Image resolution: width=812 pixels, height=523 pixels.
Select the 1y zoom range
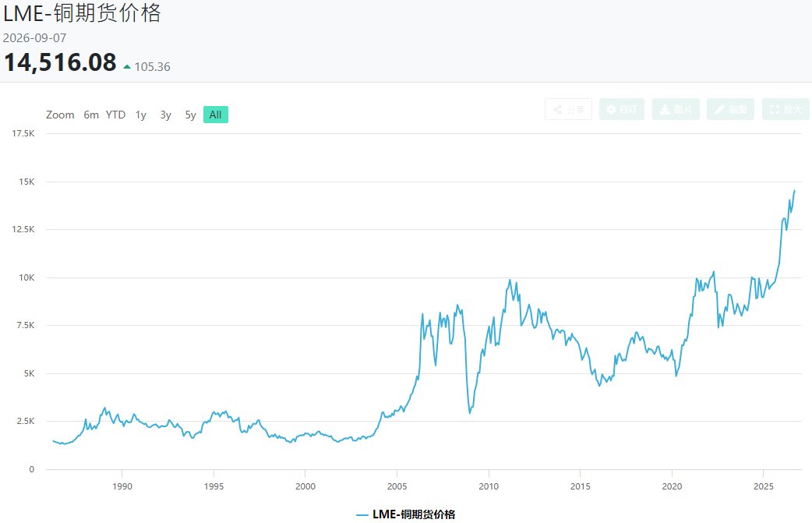[141, 115]
